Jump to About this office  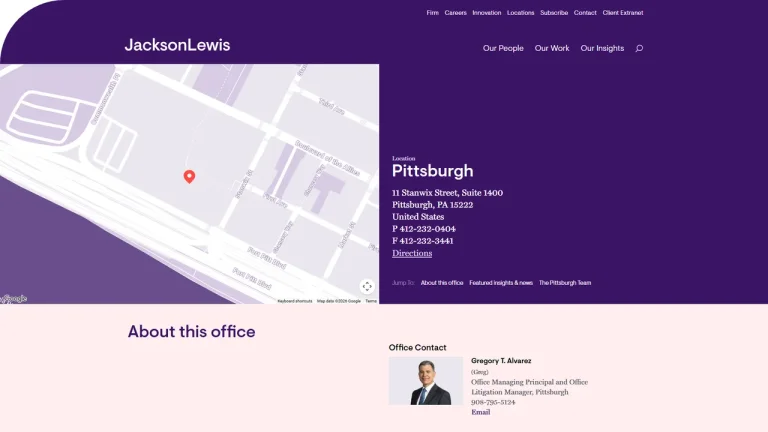click(x=442, y=283)
